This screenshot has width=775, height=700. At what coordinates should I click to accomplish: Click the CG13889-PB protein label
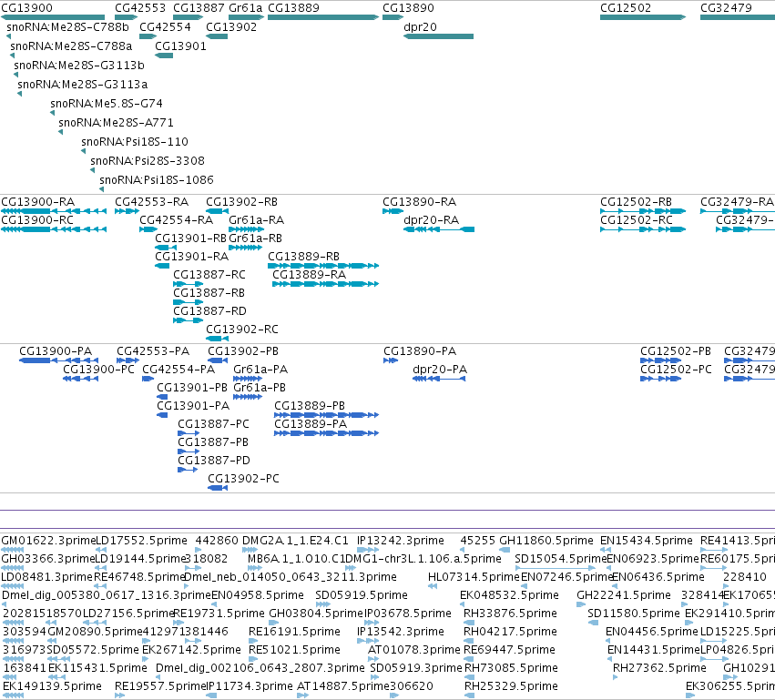pos(310,406)
